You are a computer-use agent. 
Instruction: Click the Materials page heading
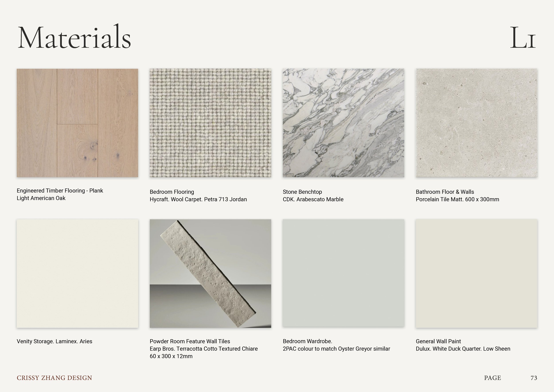click(x=74, y=38)
